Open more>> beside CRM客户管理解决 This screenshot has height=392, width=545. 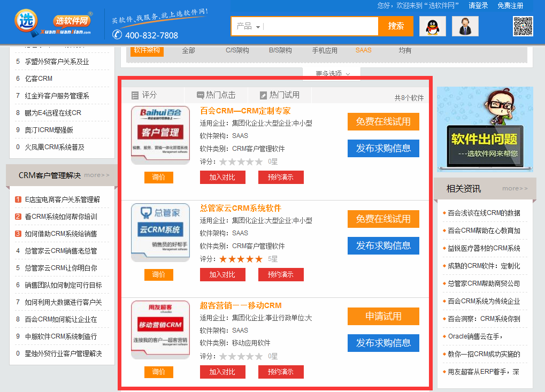pos(97,175)
